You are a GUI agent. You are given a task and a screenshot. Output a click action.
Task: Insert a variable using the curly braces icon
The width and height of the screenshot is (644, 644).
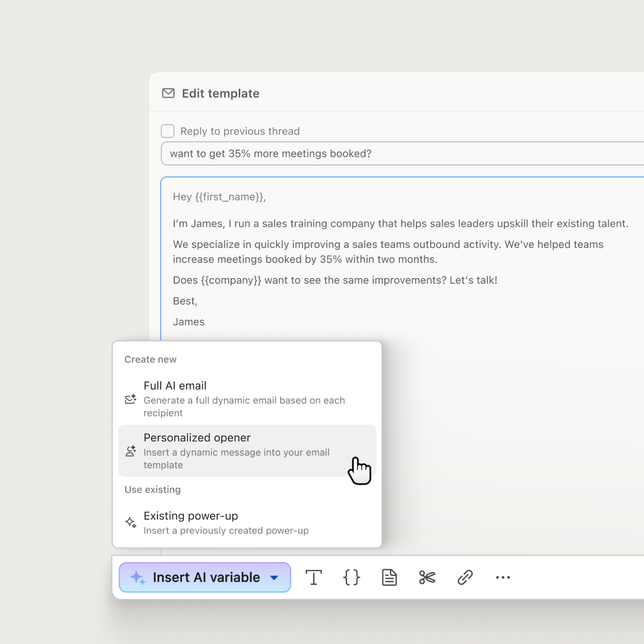click(351, 577)
